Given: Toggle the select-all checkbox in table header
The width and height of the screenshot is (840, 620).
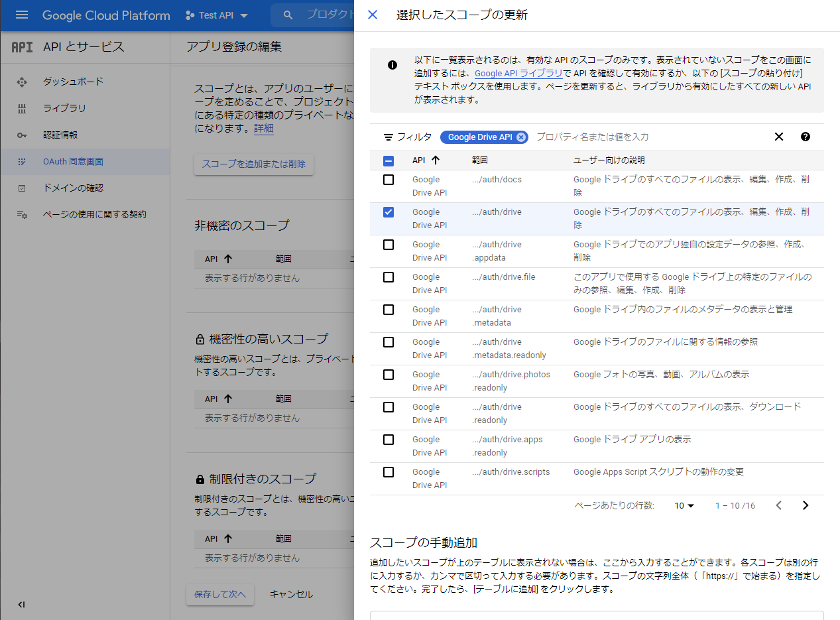Looking at the screenshot, I should pyautogui.click(x=389, y=160).
